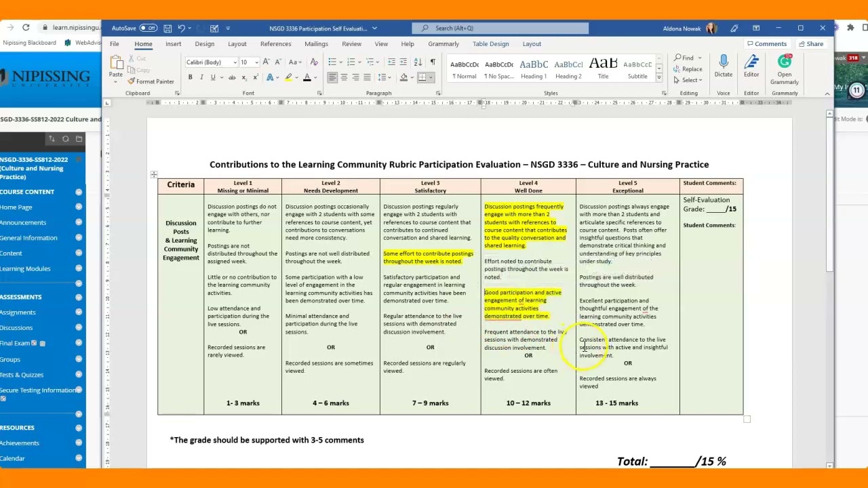Switch to the Design tab
868x488 pixels.
pyautogui.click(x=204, y=44)
